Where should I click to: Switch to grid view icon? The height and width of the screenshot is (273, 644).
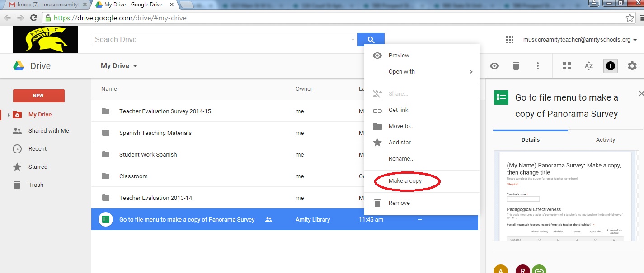[x=567, y=66]
